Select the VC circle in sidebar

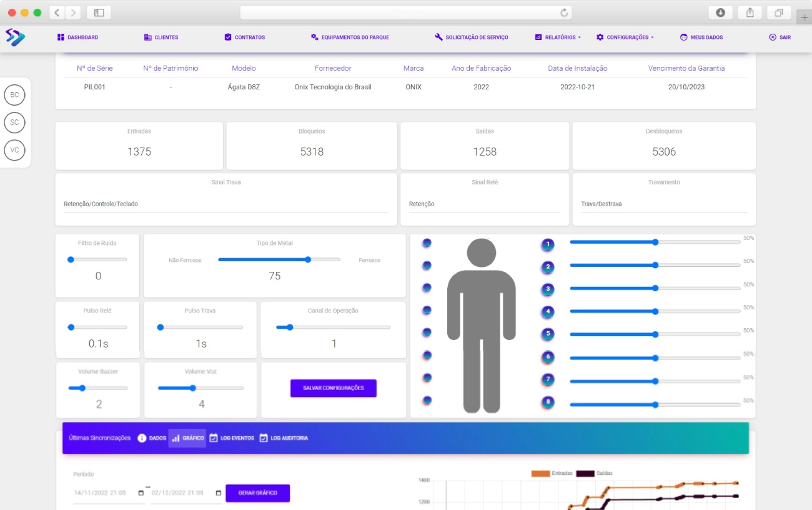14,150
